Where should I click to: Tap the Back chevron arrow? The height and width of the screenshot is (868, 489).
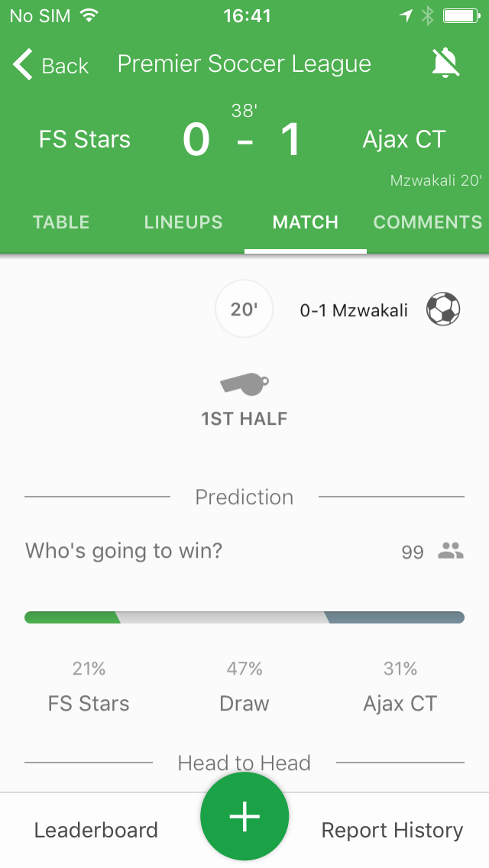[24, 65]
